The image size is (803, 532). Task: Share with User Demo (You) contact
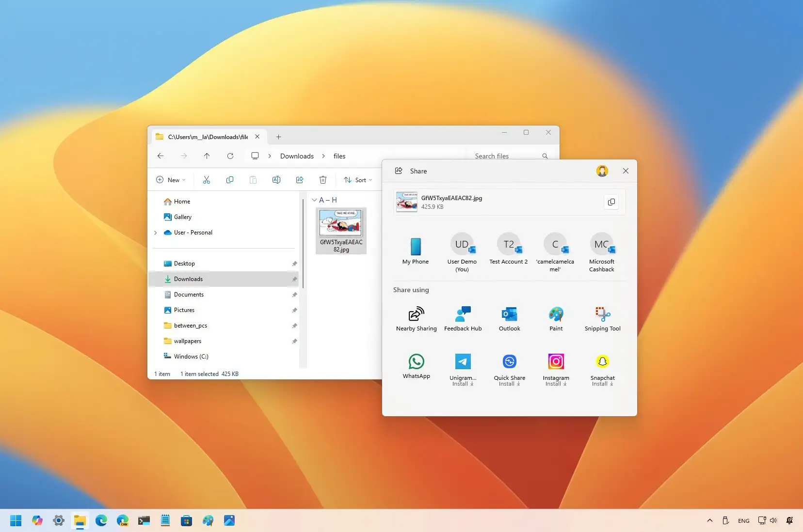tap(462, 252)
